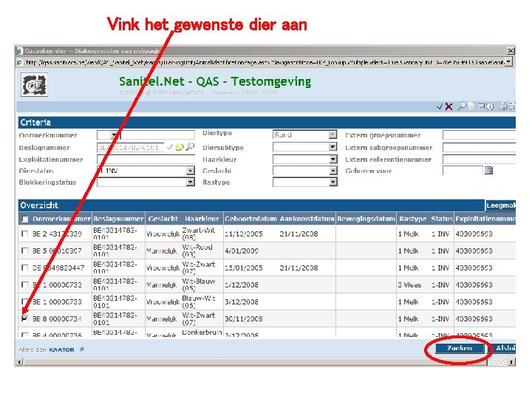532x399 pixels.
Task: Toggle the select-all checkbox in Overzicht header
Action: tap(25, 219)
